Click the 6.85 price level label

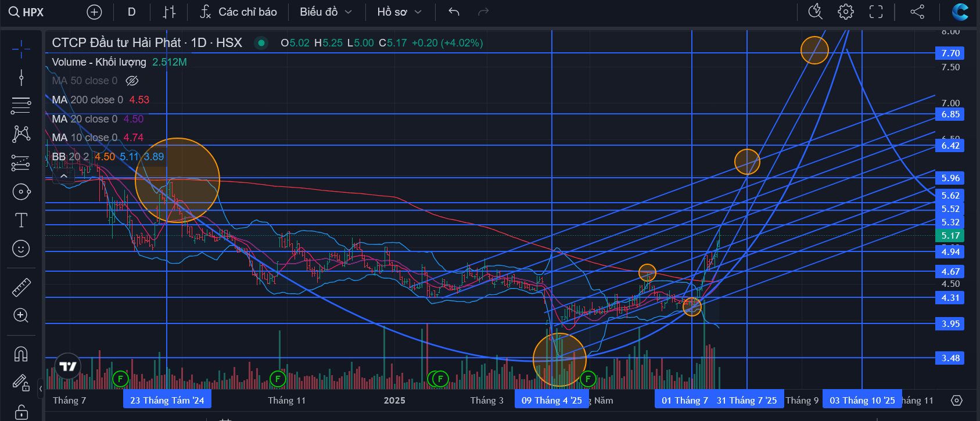[950, 114]
